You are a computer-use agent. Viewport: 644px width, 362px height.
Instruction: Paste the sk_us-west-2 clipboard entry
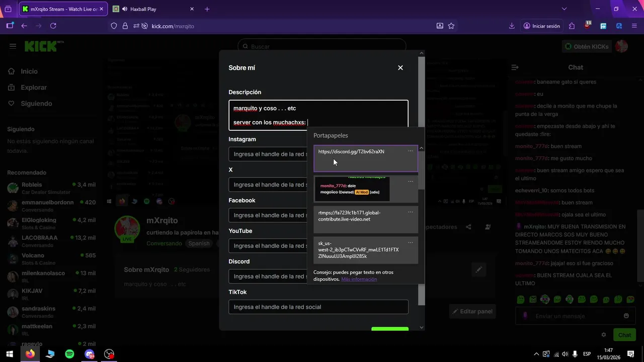point(366,250)
